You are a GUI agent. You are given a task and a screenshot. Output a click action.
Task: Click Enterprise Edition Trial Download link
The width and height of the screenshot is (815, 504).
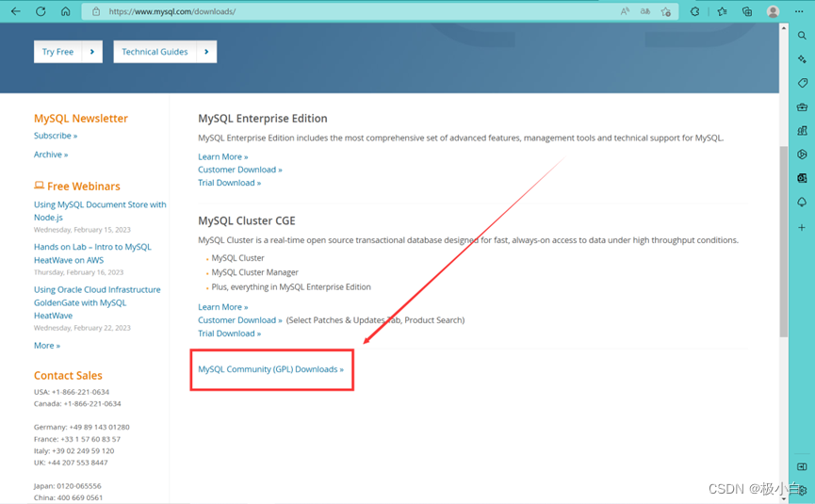[229, 183]
